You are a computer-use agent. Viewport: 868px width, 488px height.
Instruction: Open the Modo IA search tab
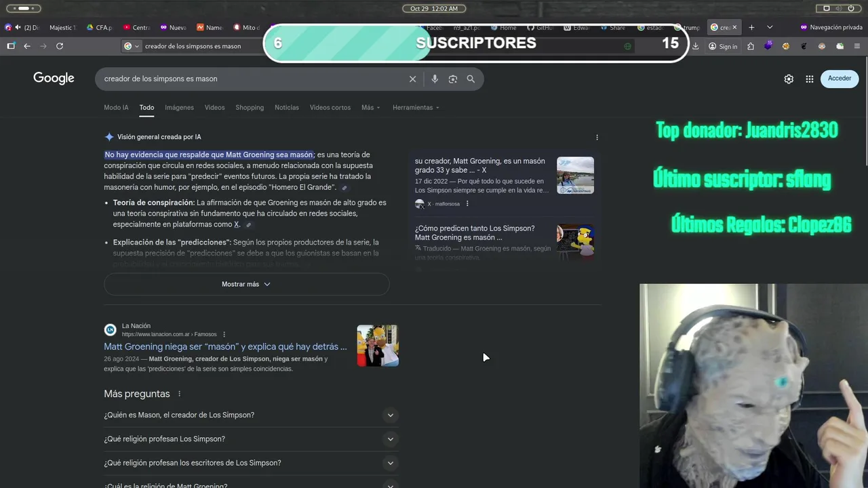116,108
